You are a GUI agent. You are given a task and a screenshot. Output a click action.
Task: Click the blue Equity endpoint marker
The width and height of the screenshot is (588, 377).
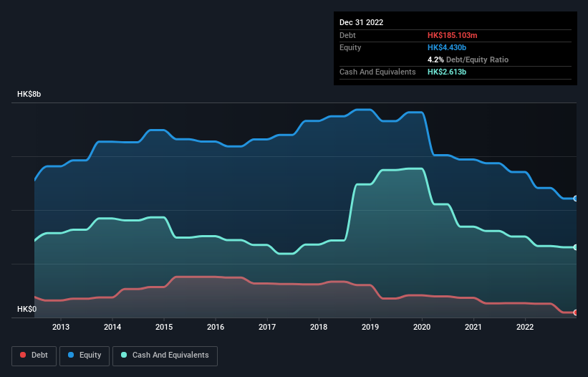point(576,199)
